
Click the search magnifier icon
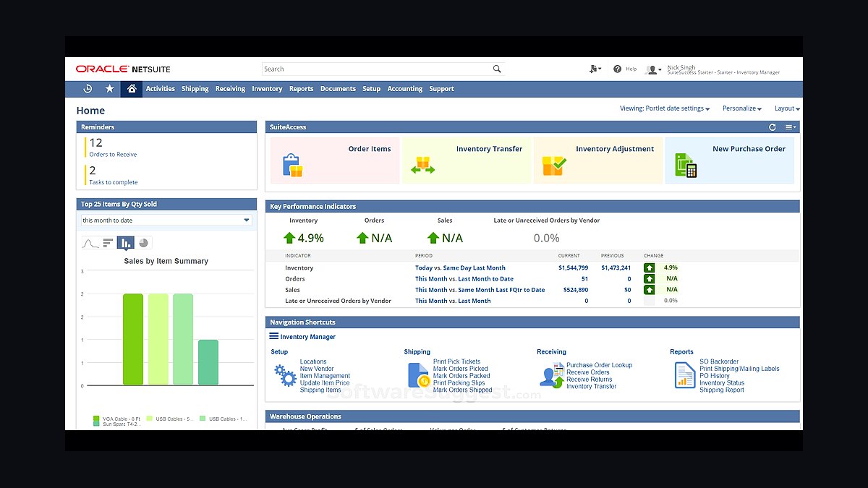tap(497, 69)
